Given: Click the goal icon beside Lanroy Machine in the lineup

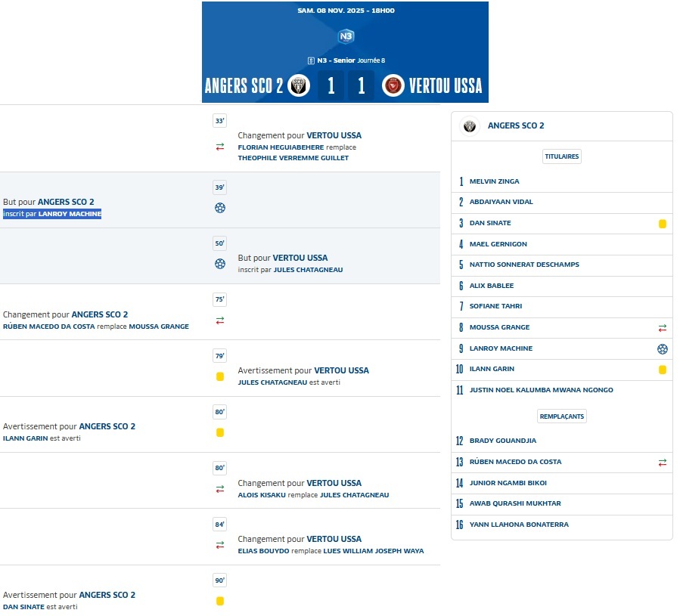Looking at the screenshot, I should pos(662,349).
